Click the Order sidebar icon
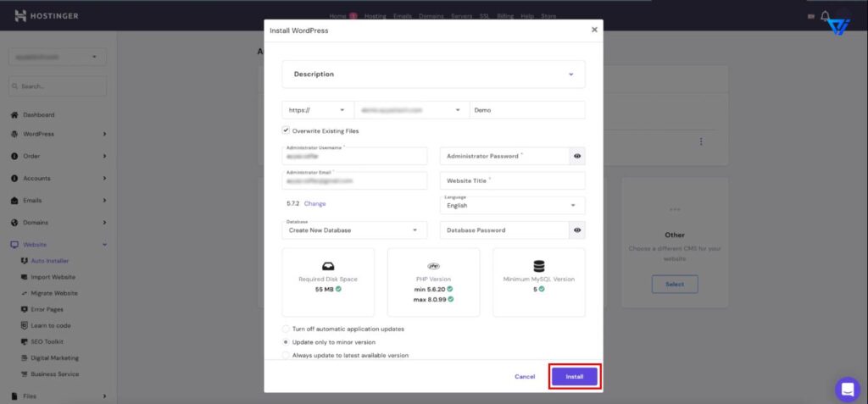This screenshot has height=404, width=868. pos(15,156)
